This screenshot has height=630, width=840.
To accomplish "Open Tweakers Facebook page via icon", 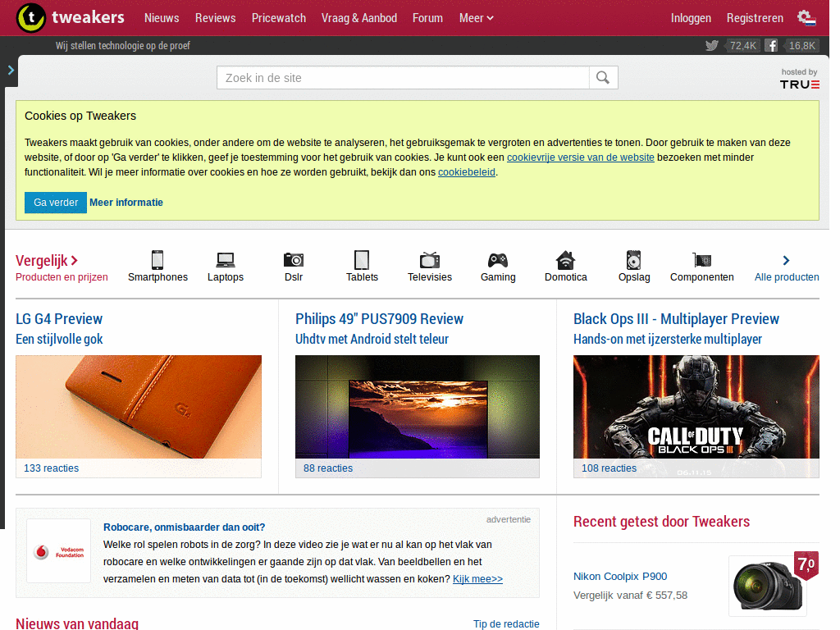I will (771, 46).
